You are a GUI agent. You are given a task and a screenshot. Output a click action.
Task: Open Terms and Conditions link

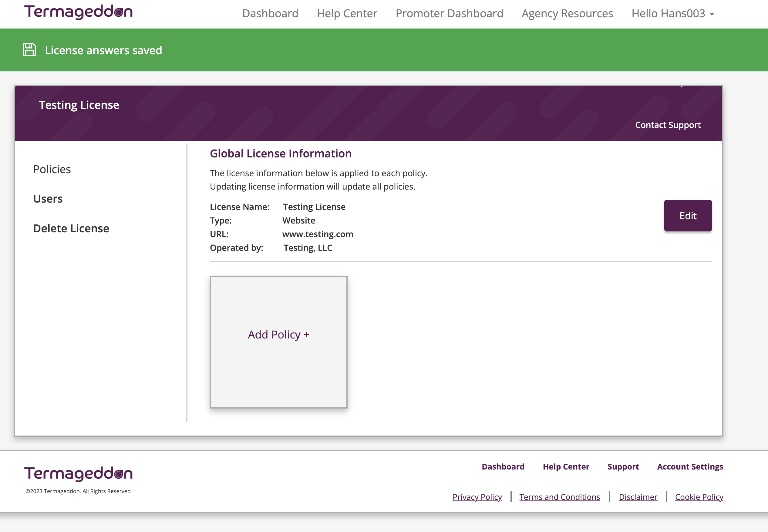[x=559, y=497]
